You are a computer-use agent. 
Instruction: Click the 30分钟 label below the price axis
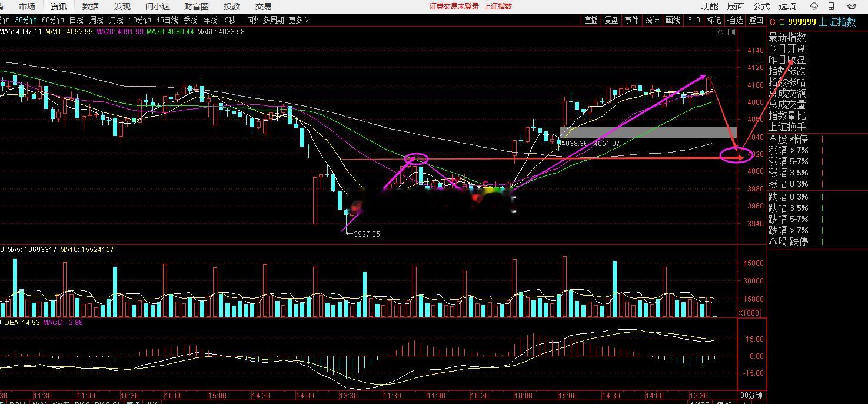point(751,396)
